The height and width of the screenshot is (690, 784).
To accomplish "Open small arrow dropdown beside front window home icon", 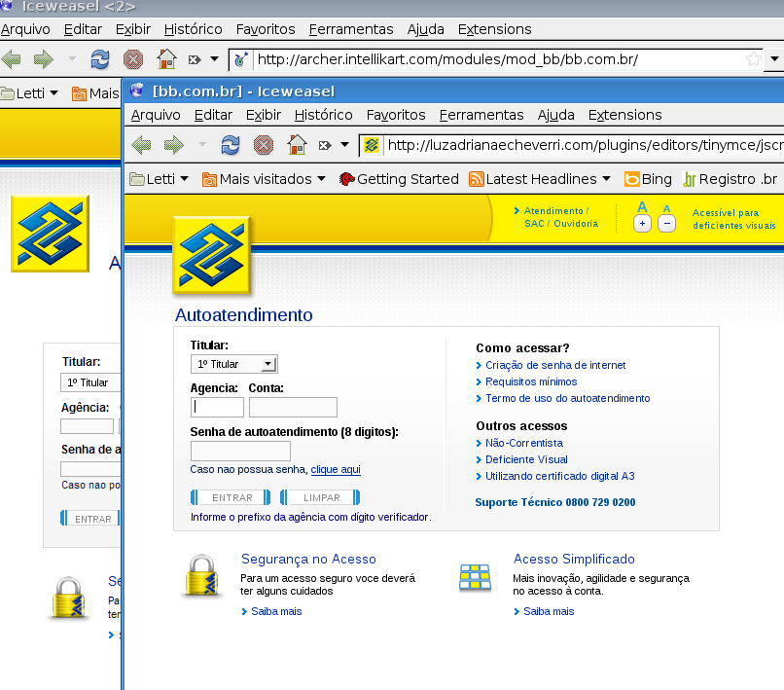I will tap(344, 145).
